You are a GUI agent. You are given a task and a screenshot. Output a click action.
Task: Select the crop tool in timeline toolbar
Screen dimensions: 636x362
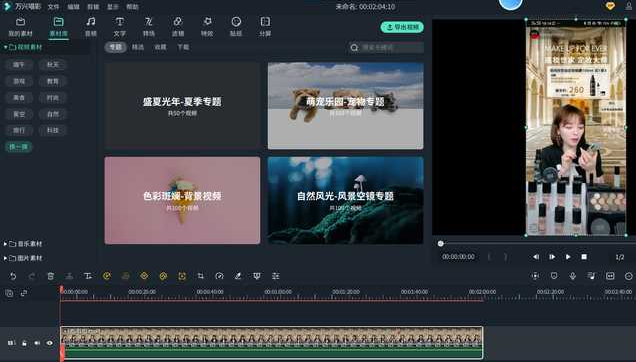pos(201,276)
